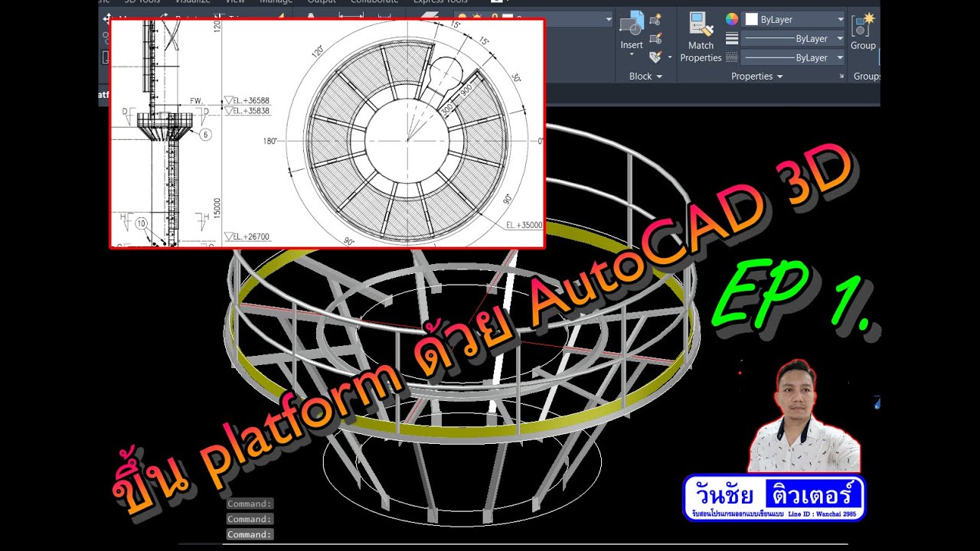Click the Insert block button

632,31
